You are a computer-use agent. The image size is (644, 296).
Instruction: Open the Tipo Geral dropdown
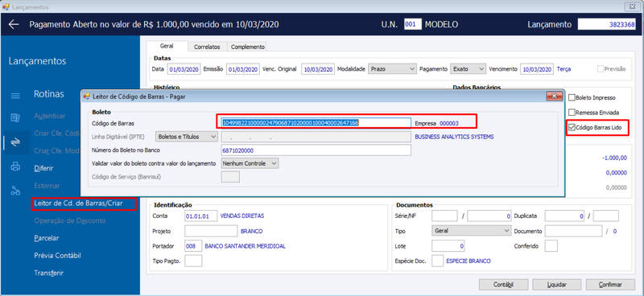472,231
